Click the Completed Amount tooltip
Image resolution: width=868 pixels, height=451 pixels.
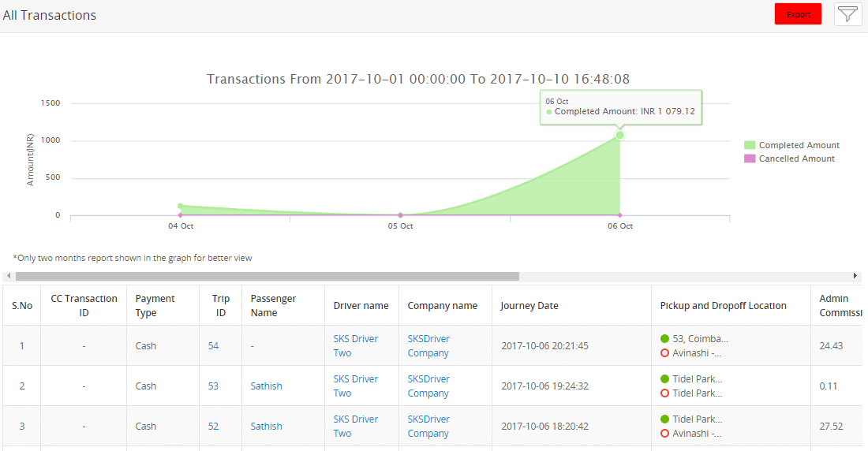620,107
